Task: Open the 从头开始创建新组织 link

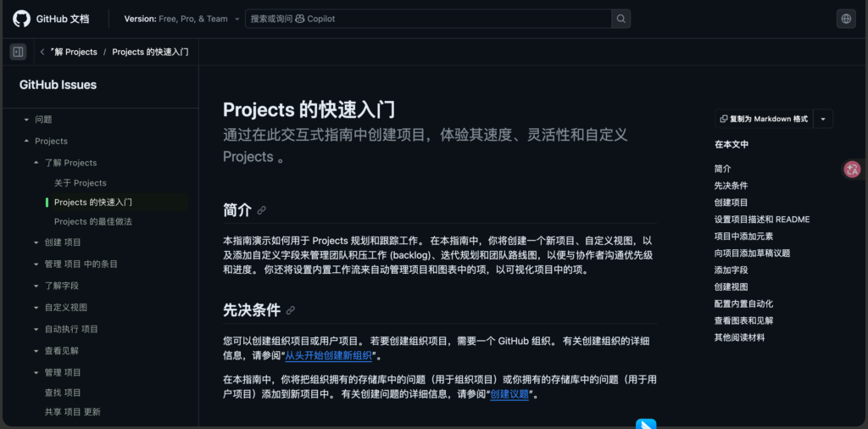Action: coord(328,355)
